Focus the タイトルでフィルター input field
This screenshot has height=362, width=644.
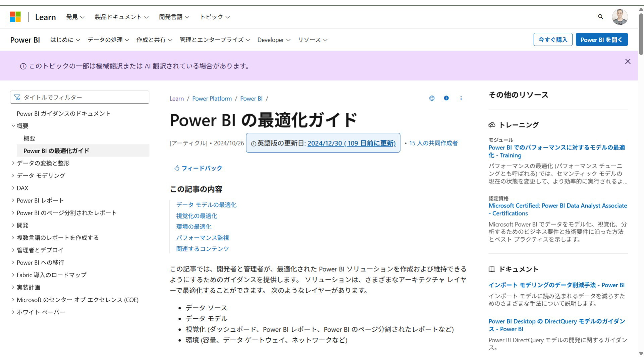(x=79, y=97)
